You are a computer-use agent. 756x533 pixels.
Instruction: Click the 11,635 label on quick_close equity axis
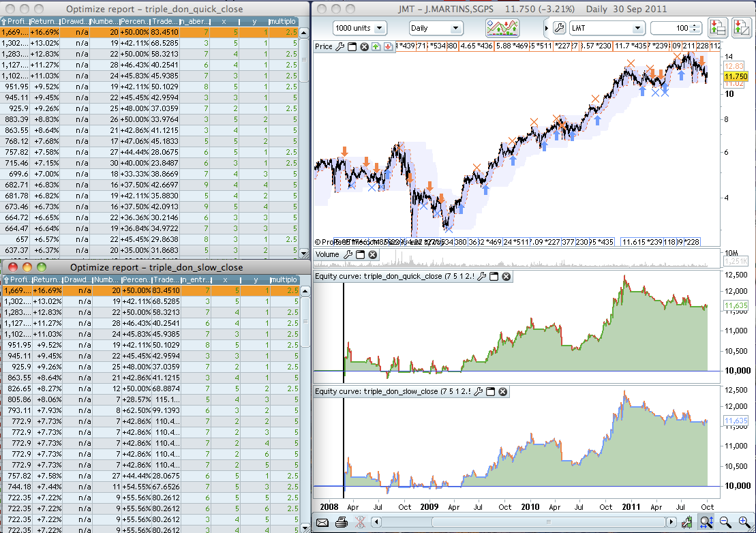click(736, 305)
